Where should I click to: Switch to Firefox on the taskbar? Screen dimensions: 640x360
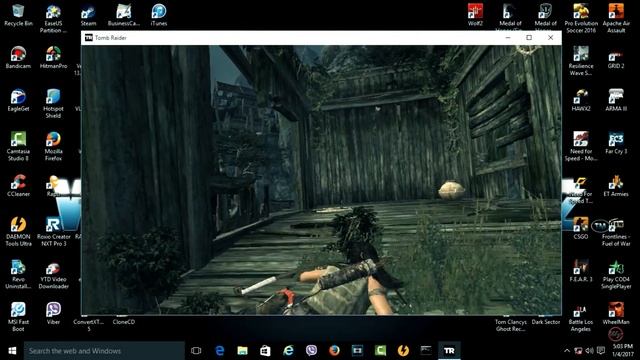[x=334, y=351]
